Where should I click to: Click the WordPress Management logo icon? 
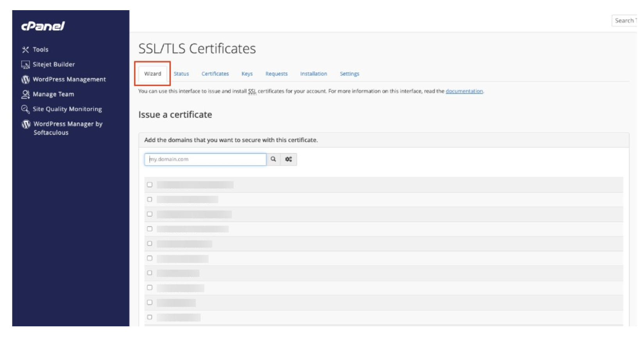click(x=25, y=79)
